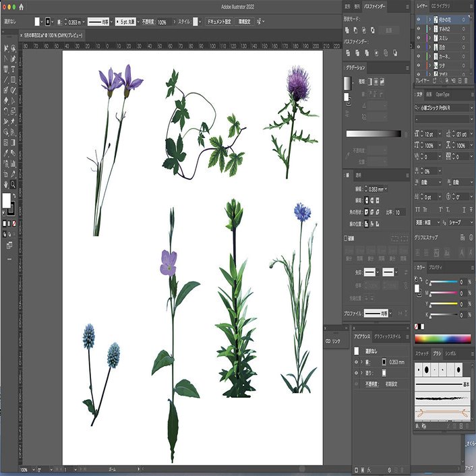Image resolution: width=476 pixels, height=476 pixels.
Task: Open the Layers panel hamburger menu
Action: [x=471, y=7]
